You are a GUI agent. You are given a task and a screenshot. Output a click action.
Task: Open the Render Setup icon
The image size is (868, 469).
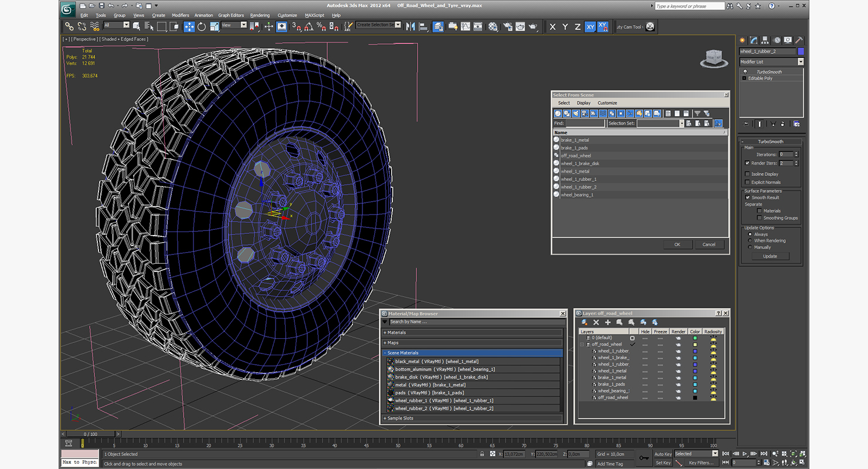(507, 26)
